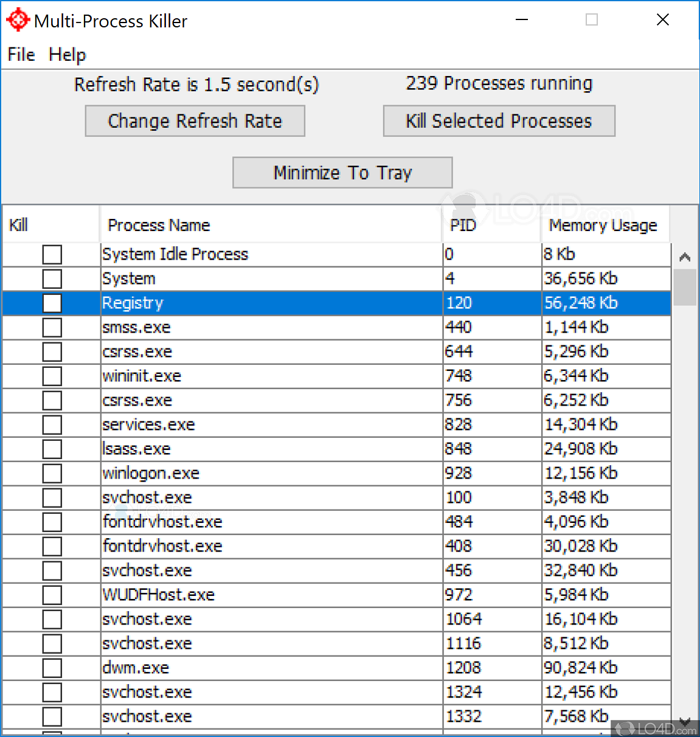Open the File menu

pos(20,55)
